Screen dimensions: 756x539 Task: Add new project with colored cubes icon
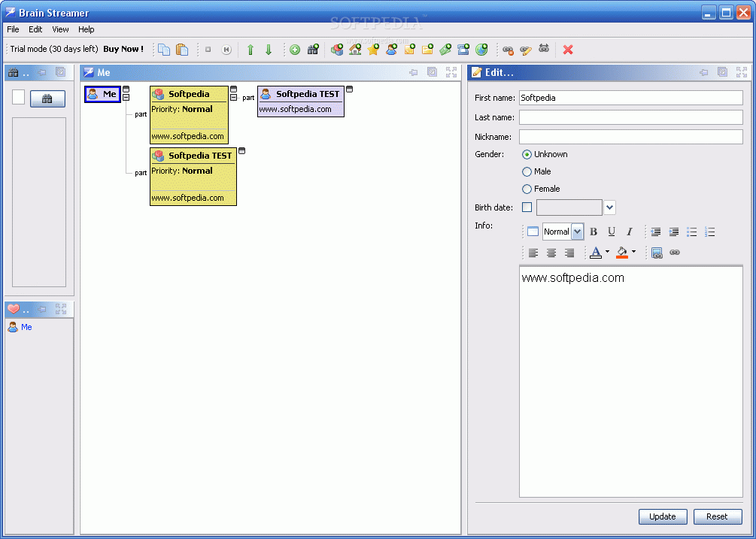click(337, 49)
